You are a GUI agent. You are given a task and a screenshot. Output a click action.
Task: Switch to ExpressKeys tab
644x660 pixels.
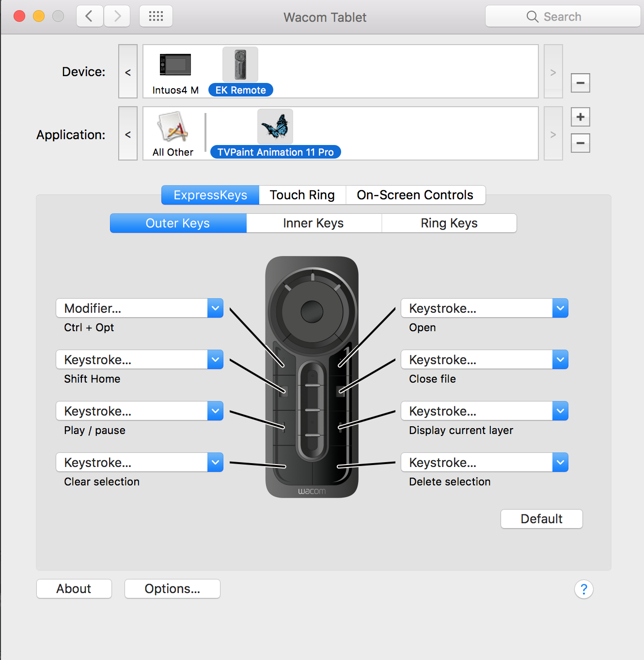click(x=210, y=195)
